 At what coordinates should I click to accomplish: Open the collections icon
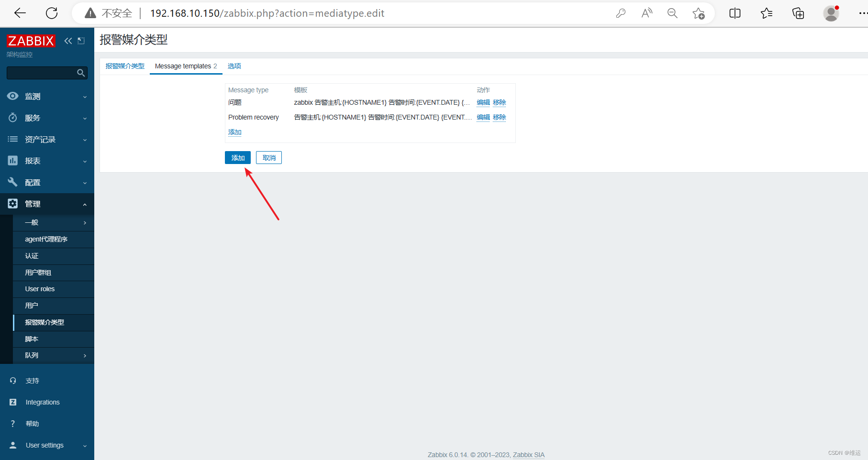pos(798,13)
